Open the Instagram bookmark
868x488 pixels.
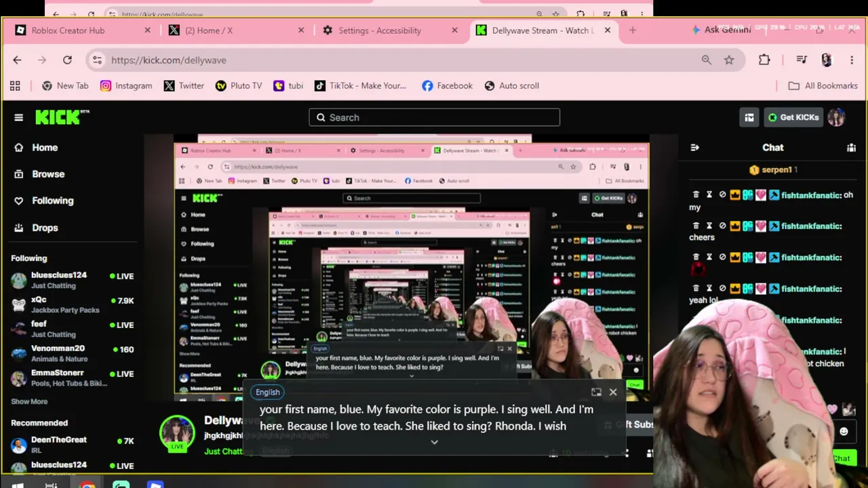point(126,85)
